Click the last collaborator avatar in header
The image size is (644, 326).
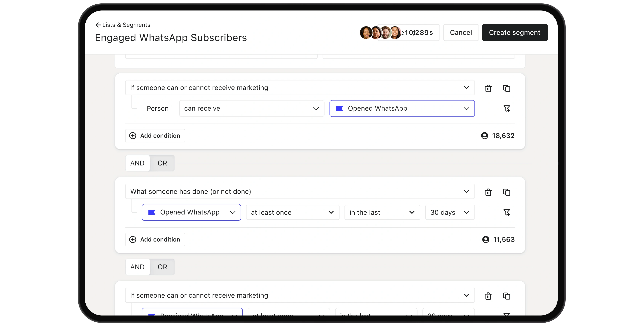[x=395, y=32]
